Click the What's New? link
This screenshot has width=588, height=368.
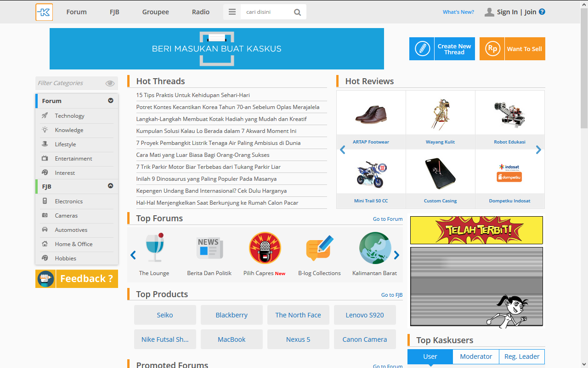[x=458, y=12]
